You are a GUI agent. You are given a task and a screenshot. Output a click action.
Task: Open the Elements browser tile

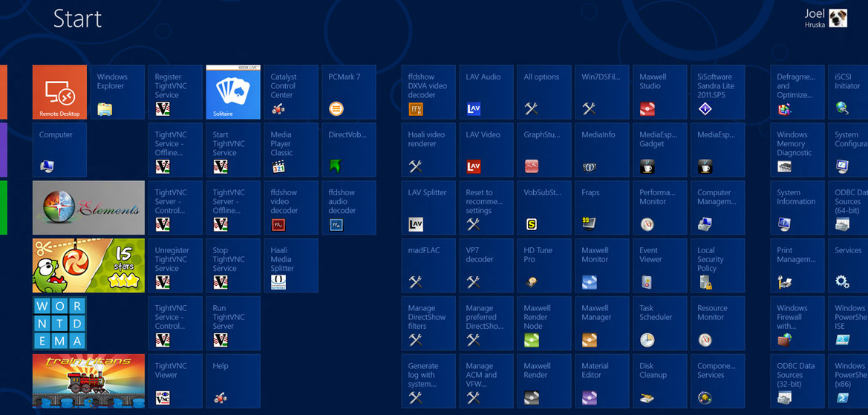tap(88, 208)
